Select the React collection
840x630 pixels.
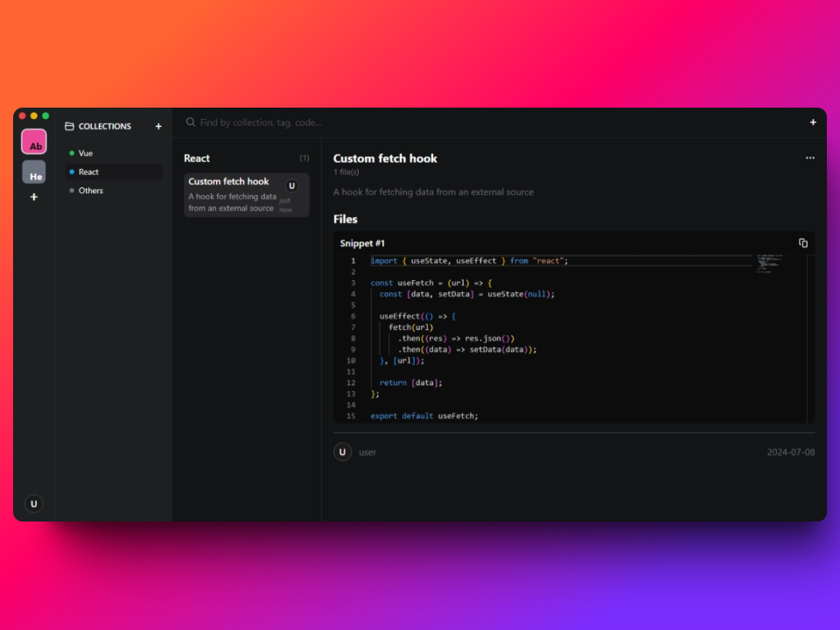pyautogui.click(x=87, y=171)
